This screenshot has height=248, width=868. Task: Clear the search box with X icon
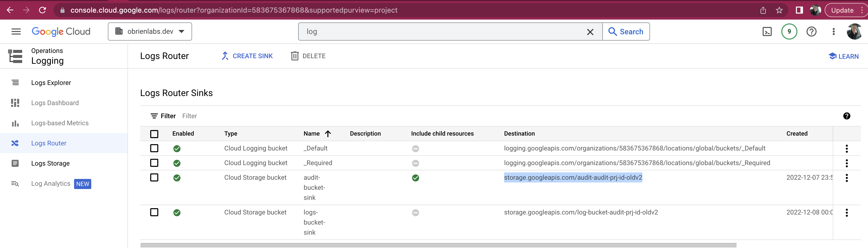(x=590, y=32)
